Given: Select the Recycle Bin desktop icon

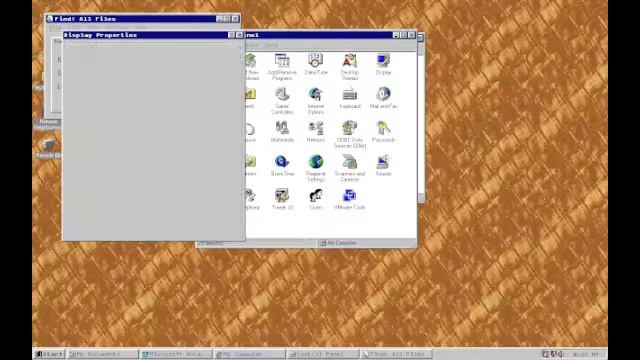Looking at the screenshot, I should pos(48,148).
